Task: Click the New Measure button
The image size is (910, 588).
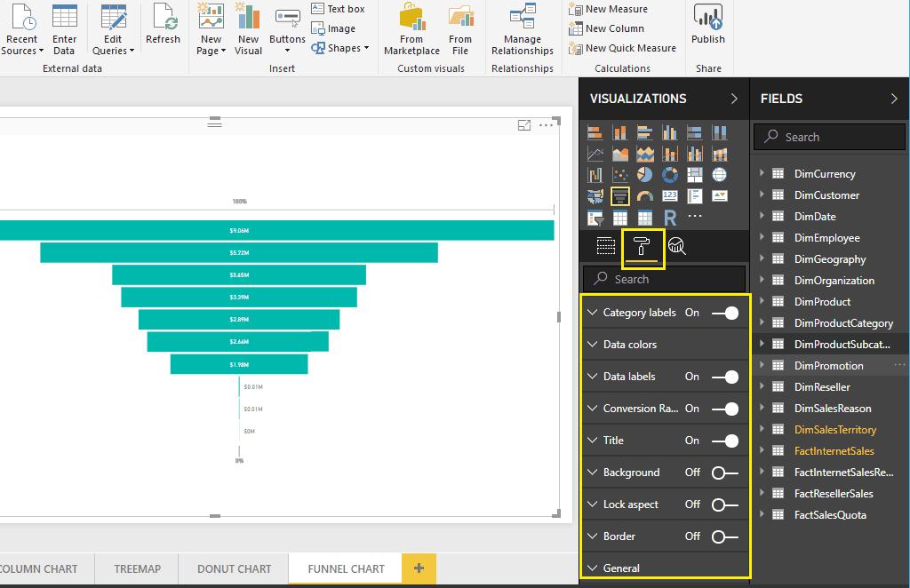Action: (x=609, y=9)
